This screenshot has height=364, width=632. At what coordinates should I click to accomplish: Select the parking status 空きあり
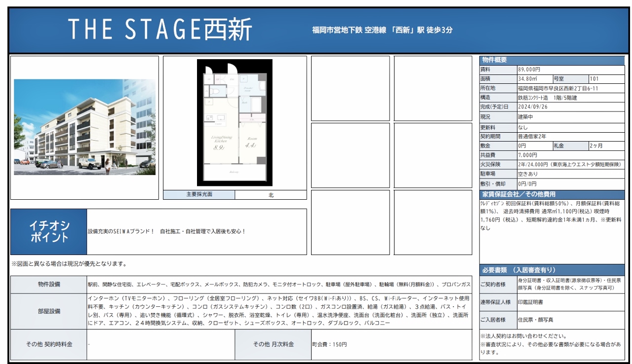528,174
